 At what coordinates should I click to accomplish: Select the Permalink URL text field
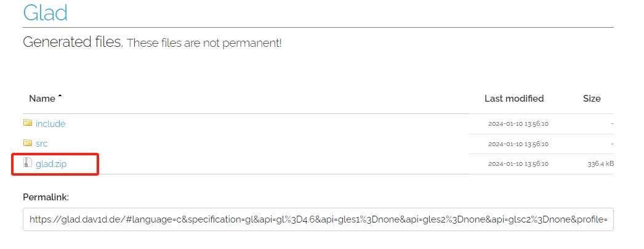318,219
